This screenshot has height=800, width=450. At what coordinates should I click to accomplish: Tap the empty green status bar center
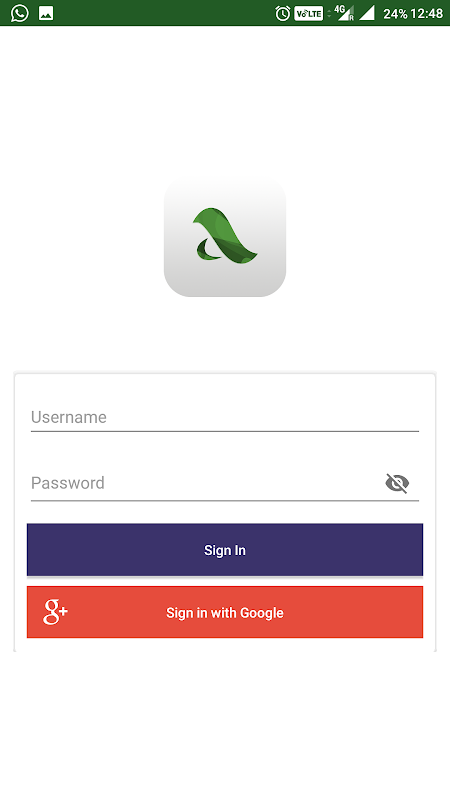click(163, 13)
